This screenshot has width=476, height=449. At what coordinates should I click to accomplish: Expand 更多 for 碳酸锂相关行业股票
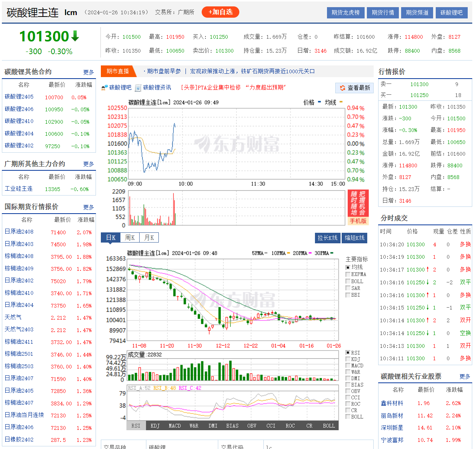pyautogui.click(x=465, y=376)
